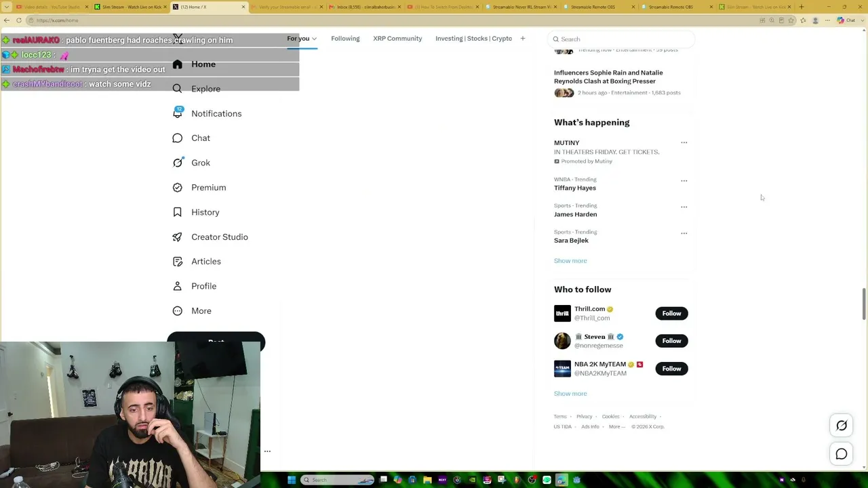Click the Windows taskbar search box
Viewport: 868px width, 488px height.
pos(338,480)
